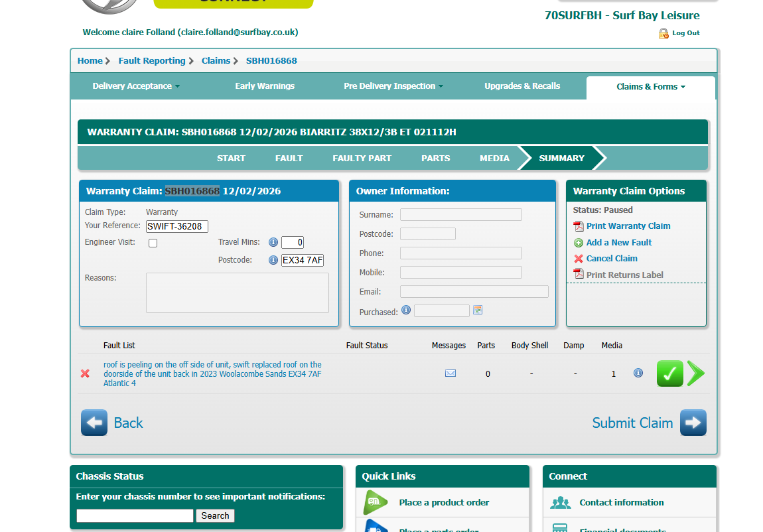
Task: Click the blue Submit Claim arrow icon
Action: click(x=693, y=423)
